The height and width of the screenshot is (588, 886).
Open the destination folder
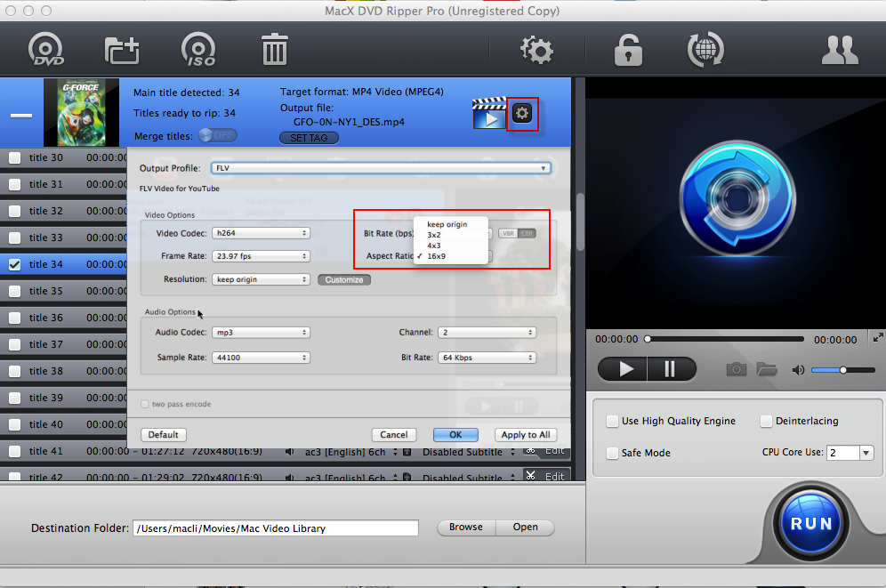coord(525,527)
